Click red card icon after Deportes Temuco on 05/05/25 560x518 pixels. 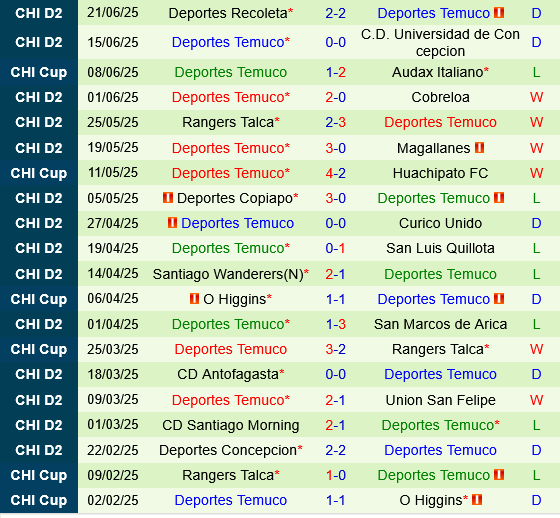point(499,198)
